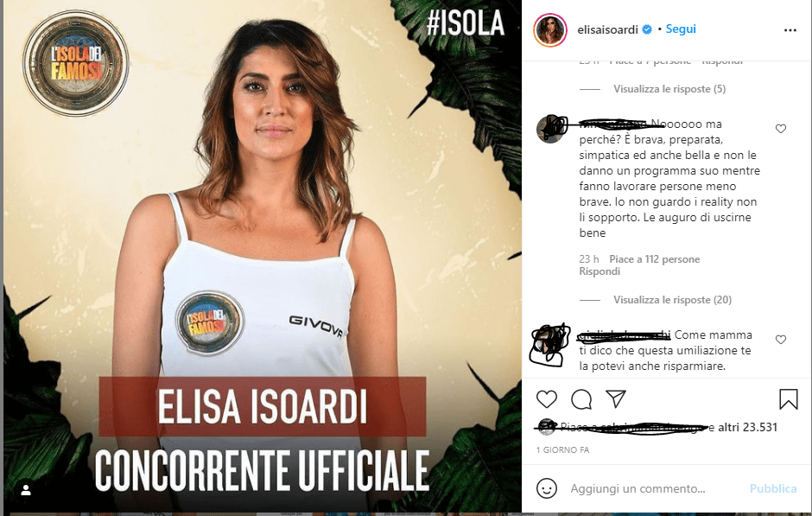Open emoji picker smiley icon
This screenshot has width=812, height=516.
(546, 488)
